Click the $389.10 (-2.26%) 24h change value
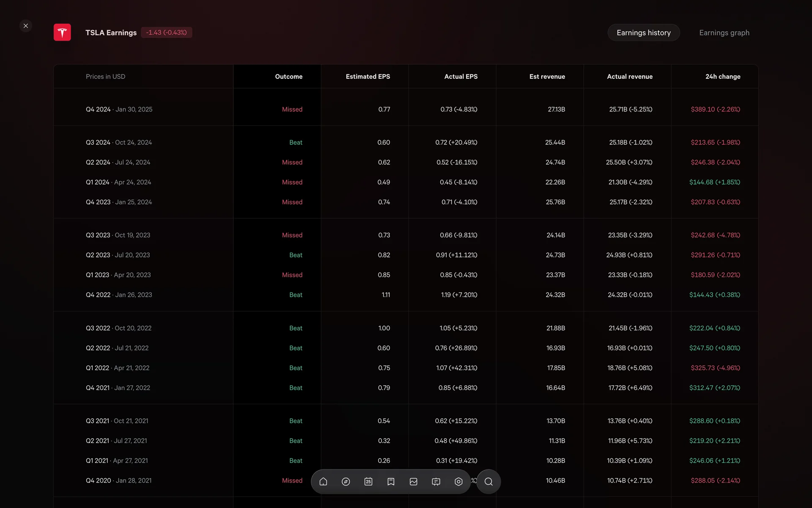This screenshot has height=508, width=812. tap(715, 109)
